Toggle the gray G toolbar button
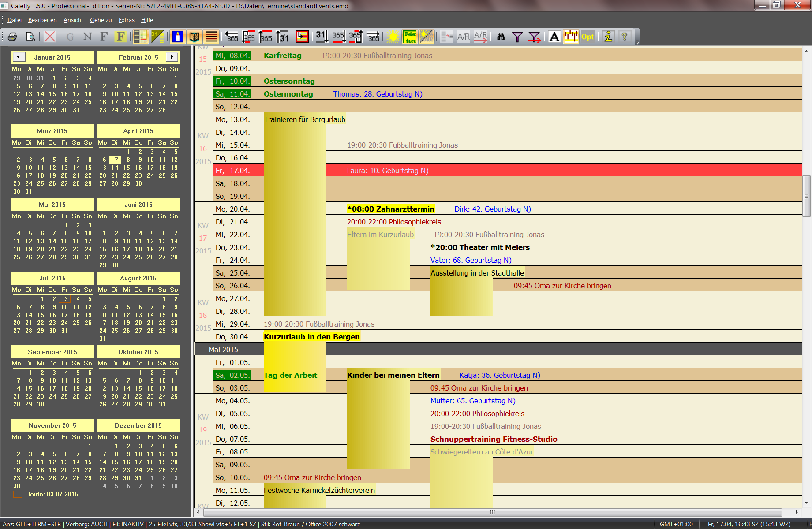Viewport: 812px width, 529px height. click(70, 37)
